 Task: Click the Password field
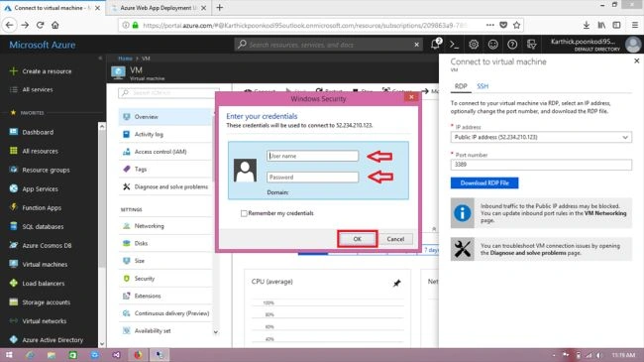312,178
